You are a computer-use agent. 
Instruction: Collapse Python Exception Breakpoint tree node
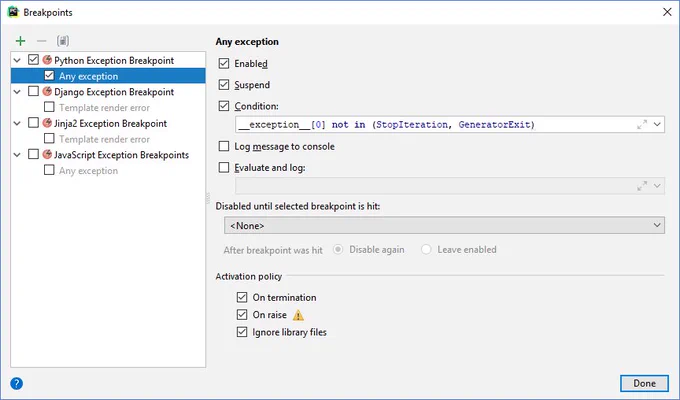point(17,60)
